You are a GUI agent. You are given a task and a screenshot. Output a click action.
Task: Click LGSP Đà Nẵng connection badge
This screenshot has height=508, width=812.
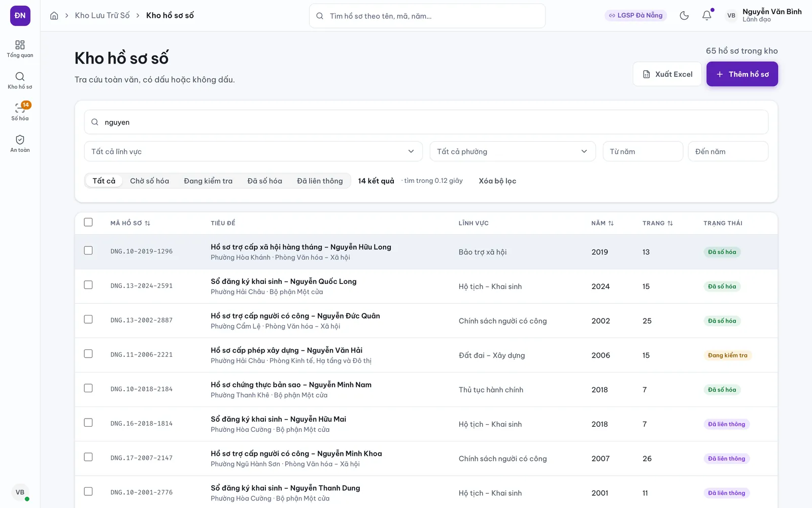tap(636, 16)
